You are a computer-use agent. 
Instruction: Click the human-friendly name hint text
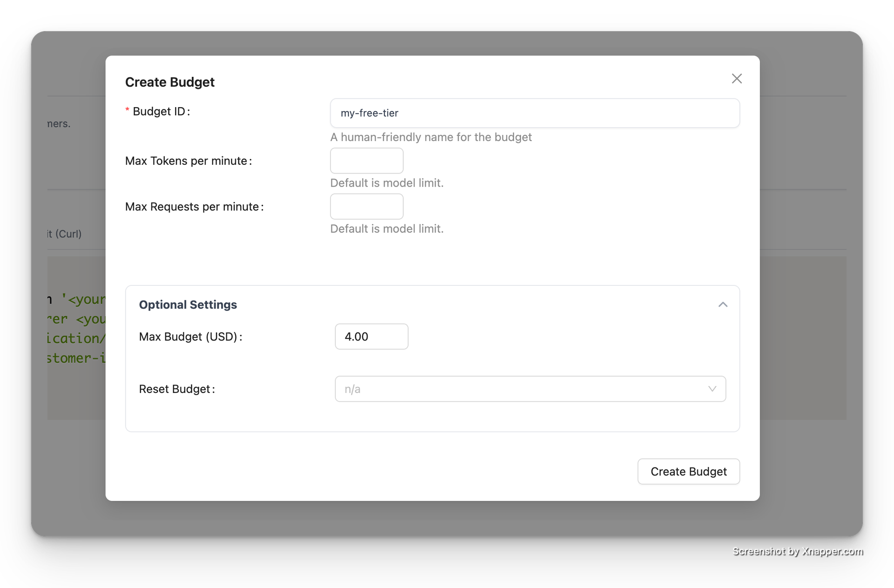pos(431,137)
